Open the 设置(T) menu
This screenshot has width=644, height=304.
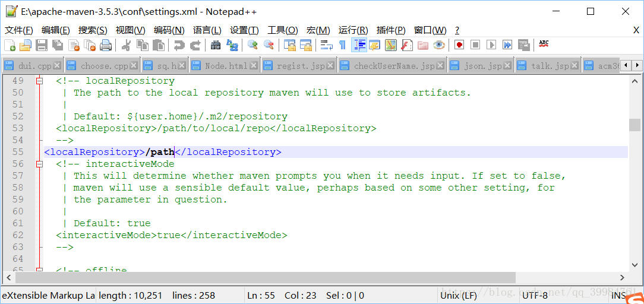point(244,30)
